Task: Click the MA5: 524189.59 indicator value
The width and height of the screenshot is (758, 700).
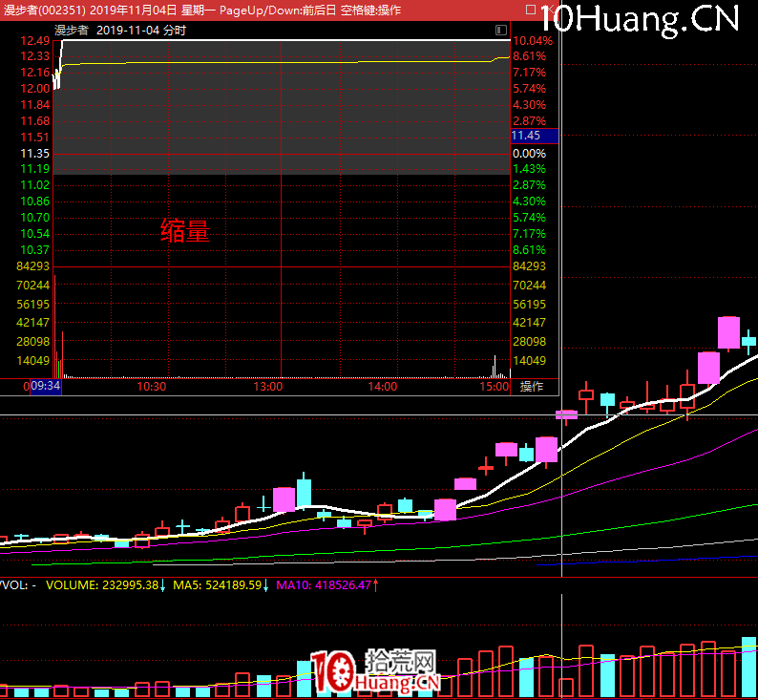Action: tap(217, 585)
